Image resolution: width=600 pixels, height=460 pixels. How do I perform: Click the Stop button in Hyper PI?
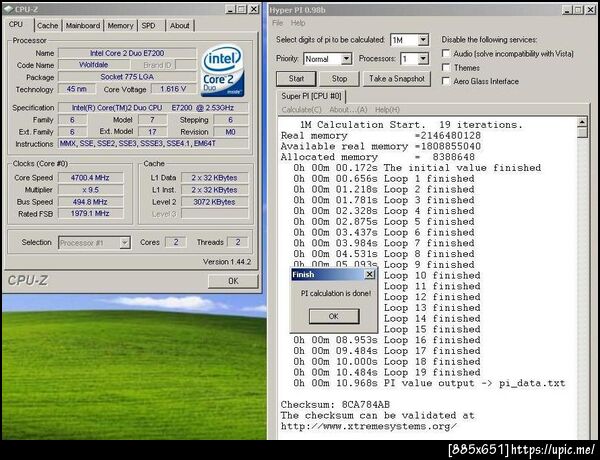tap(339, 79)
